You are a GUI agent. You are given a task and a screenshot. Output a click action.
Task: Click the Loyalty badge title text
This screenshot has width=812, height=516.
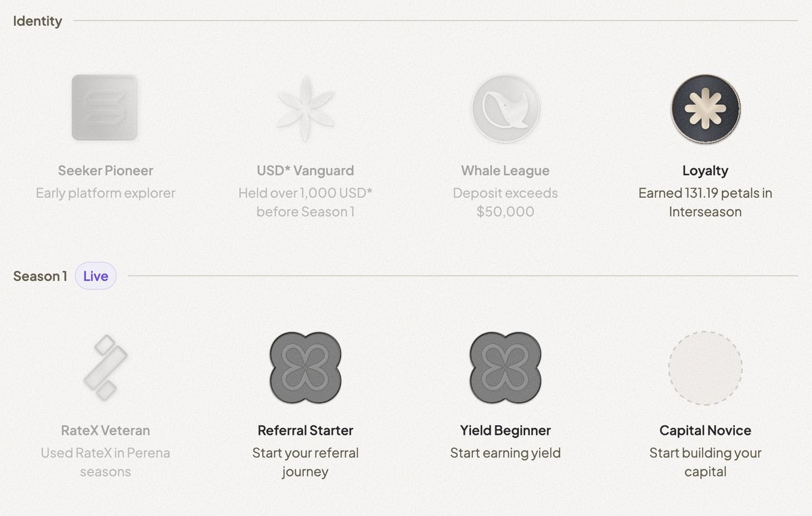[705, 171]
